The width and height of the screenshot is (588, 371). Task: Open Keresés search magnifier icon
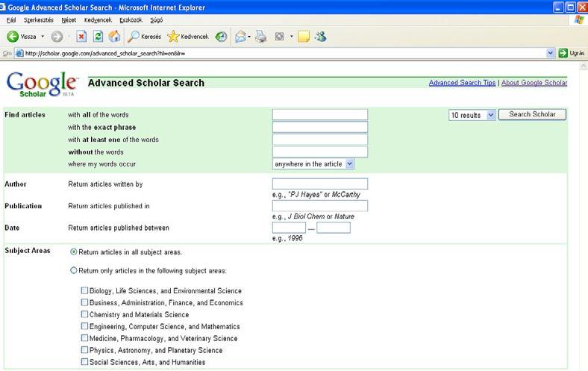tap(133, 37)
